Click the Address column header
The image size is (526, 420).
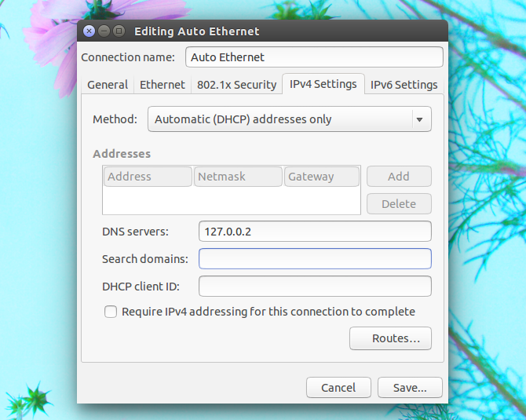click(148, 177)
